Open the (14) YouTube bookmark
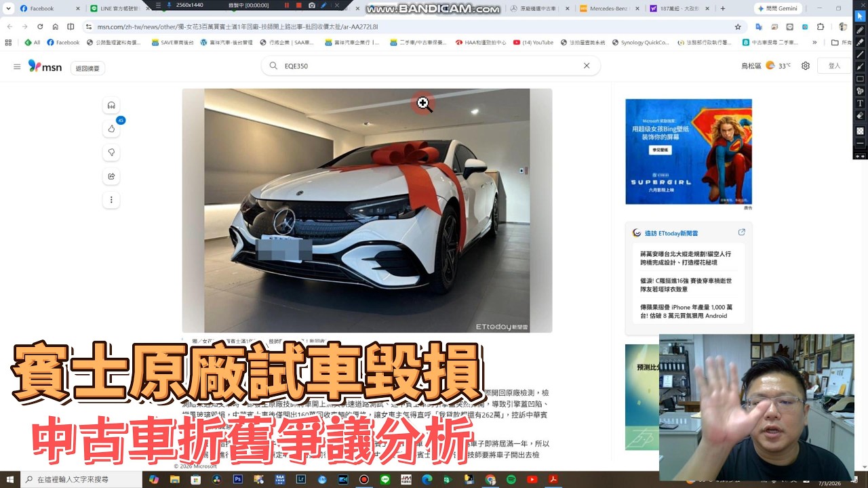The height and width of the screenshot is (488, 868). tap(534, 42)
